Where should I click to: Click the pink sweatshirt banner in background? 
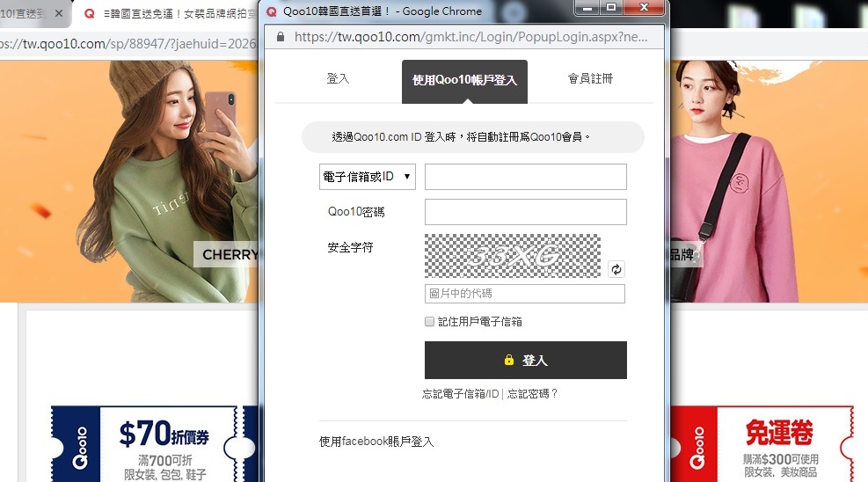coord(769,181)
